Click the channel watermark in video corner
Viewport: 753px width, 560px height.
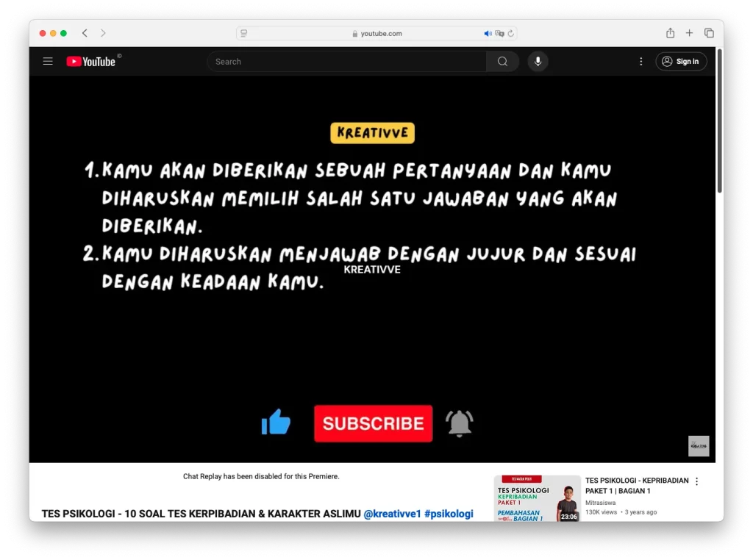coord(699,446)
